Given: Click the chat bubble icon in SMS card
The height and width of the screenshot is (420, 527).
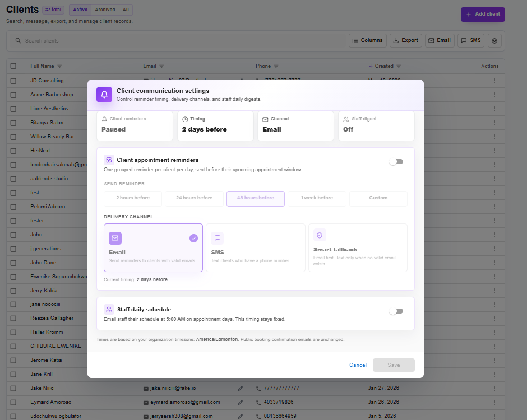Looking at the screenshot, I should click(218, 238).
